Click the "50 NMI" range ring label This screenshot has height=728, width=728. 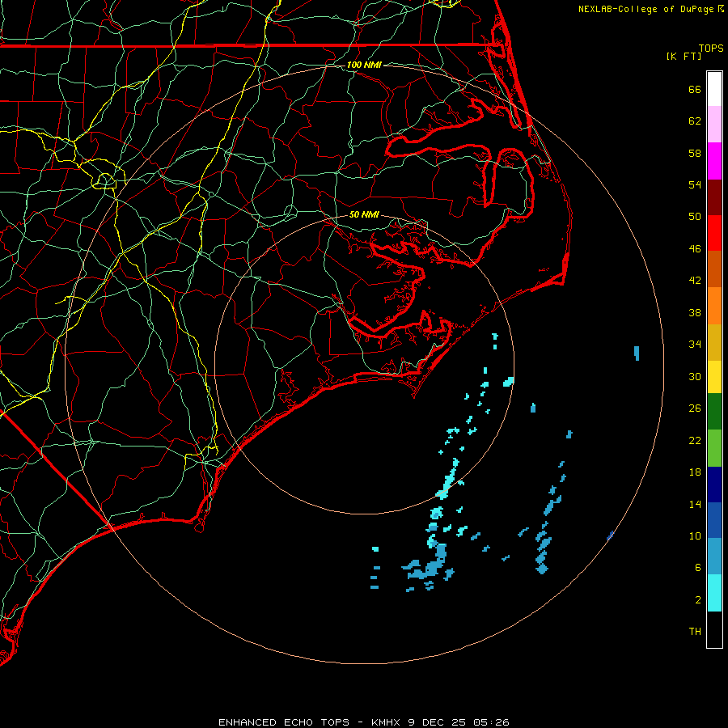[364, 214]
